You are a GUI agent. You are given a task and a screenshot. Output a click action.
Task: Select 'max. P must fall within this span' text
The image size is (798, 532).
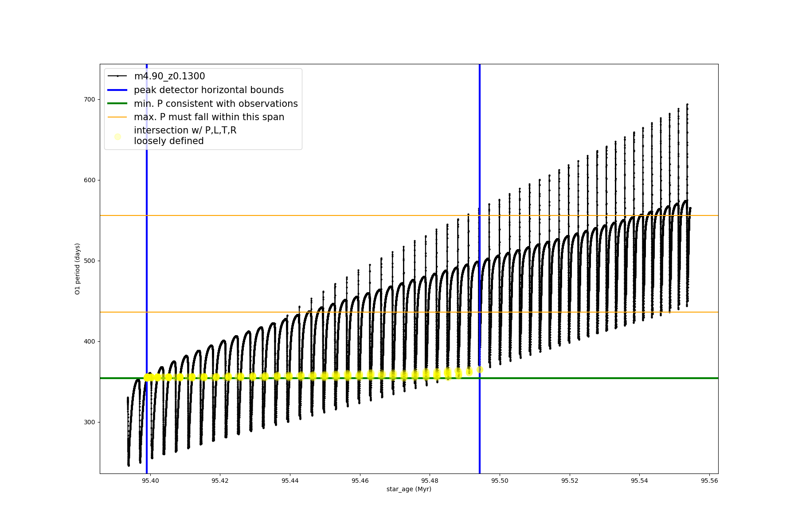pyautogui.click(x=209, y=117)
